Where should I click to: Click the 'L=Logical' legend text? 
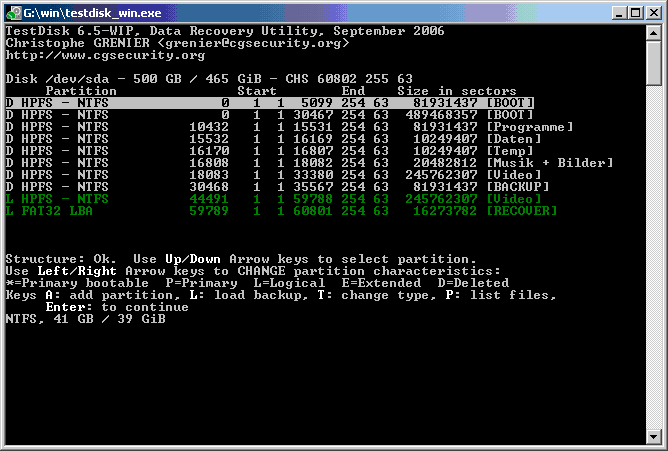click(x=289, y=283)
